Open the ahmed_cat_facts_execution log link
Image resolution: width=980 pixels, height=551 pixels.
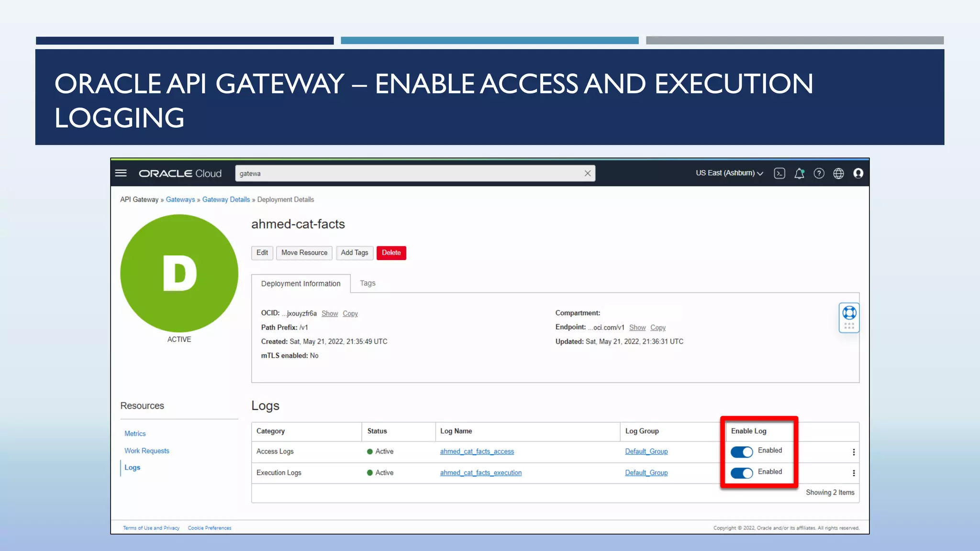(481, 473)
